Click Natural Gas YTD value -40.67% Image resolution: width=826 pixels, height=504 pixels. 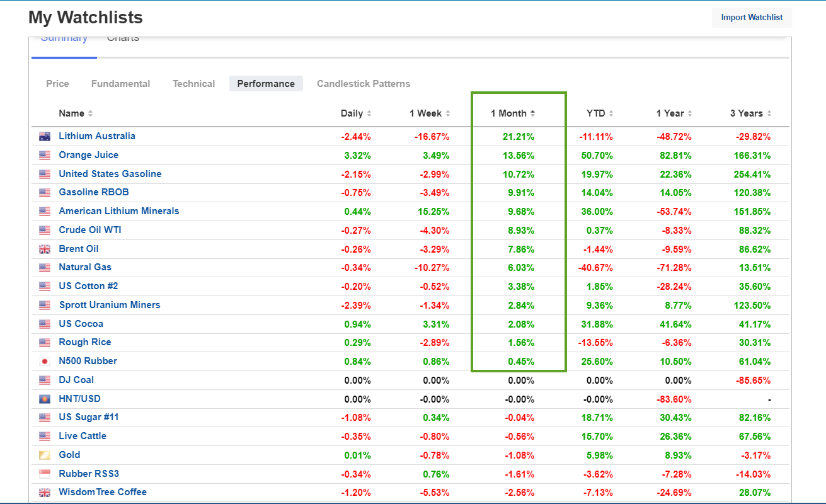coord(596,268)
